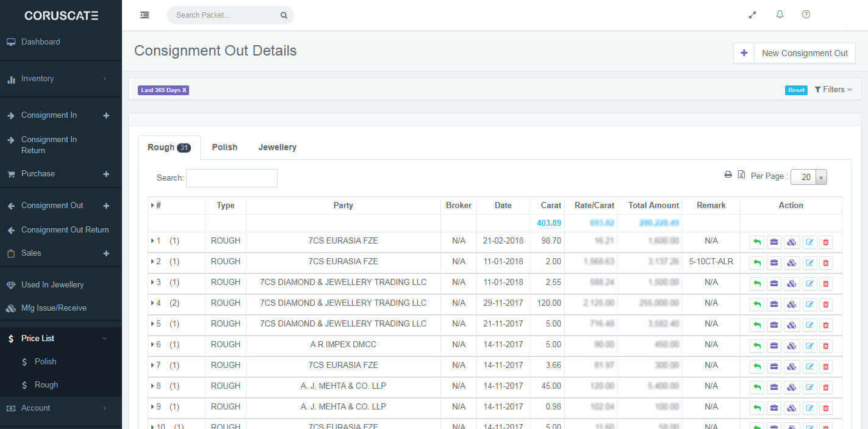Click the print icon above the table
868x429 pixels.
(x=728, y=175)
